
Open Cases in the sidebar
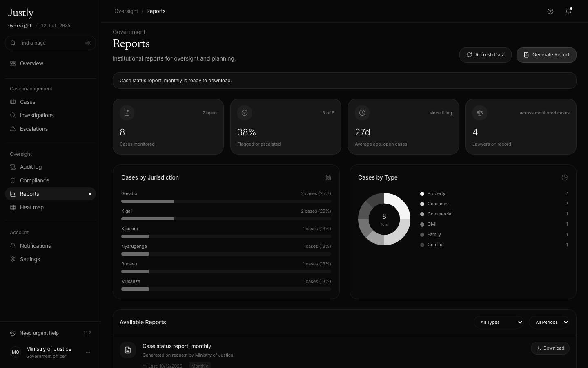pyautogui.click(x=51, y=102)
